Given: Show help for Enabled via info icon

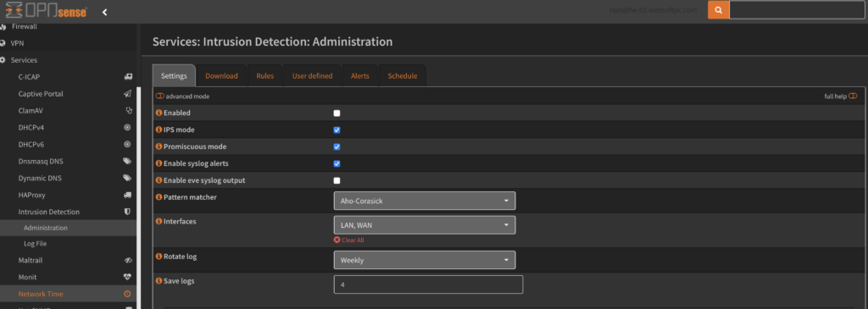Looking at the screenshot, I should [159, 113].
